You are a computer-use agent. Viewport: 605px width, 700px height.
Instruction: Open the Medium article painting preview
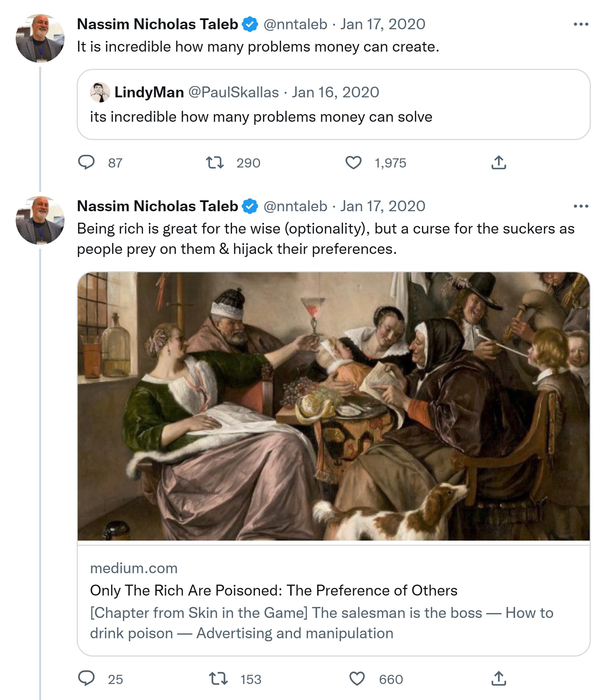333,406
